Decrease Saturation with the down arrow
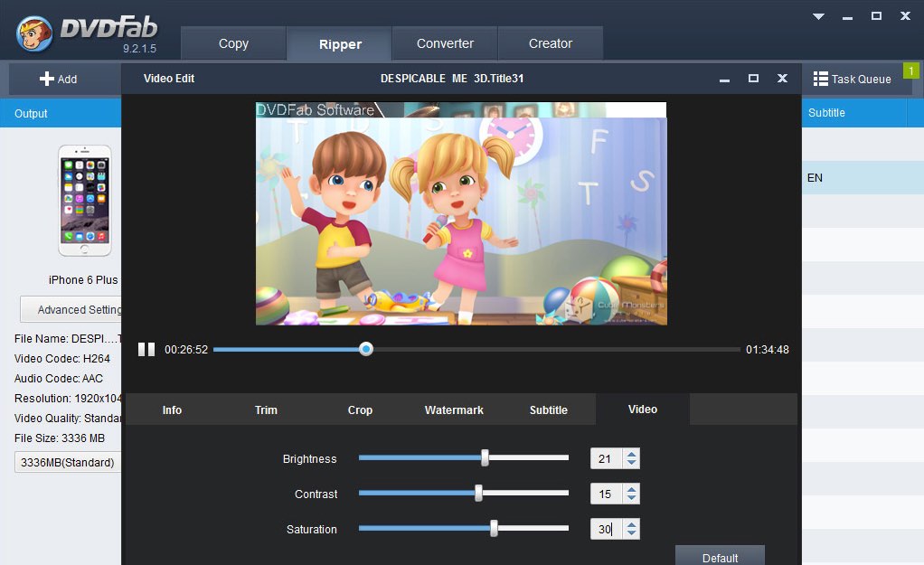Image resolution: width=924 pixels, height=565 pixels. tap(632, 534)
